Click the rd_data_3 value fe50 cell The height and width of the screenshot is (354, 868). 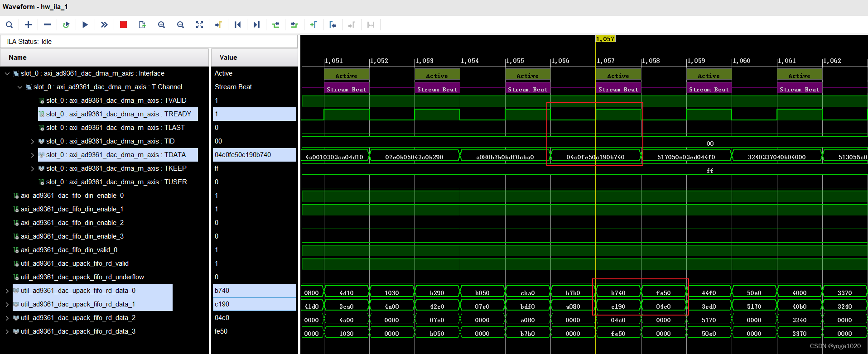coord(254,331)
